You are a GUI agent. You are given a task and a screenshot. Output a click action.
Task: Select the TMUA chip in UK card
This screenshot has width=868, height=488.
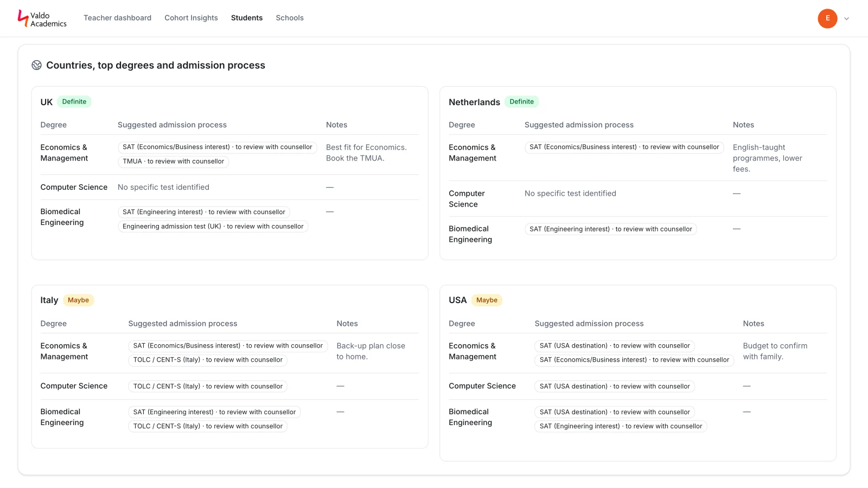click(x=174, y=162)
